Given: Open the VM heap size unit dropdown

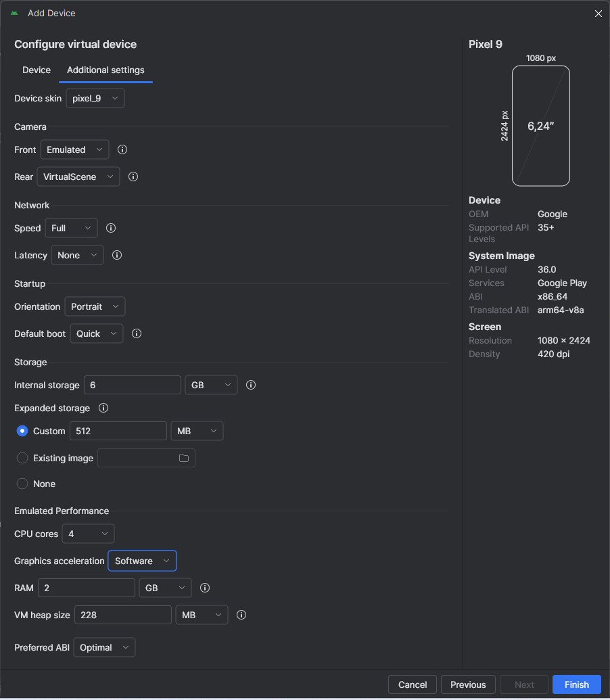Looking at the screenshot, I should click(202, 615).
